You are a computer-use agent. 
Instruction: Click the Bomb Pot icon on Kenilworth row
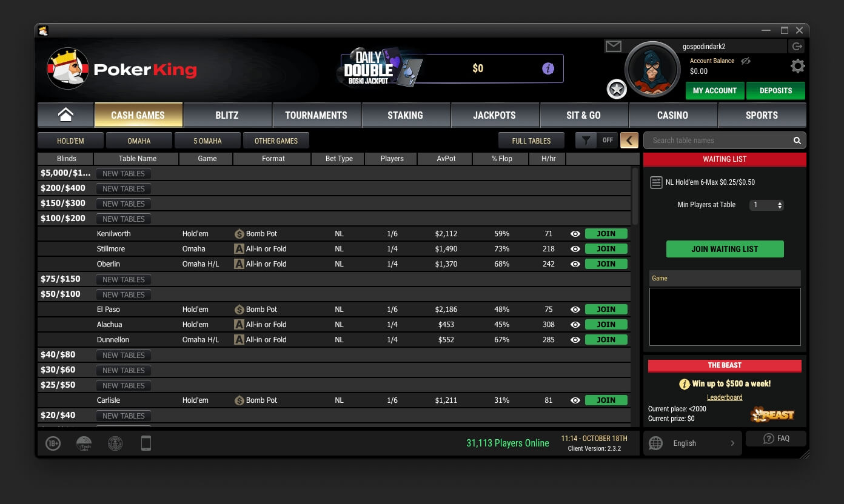click(239, 234)
